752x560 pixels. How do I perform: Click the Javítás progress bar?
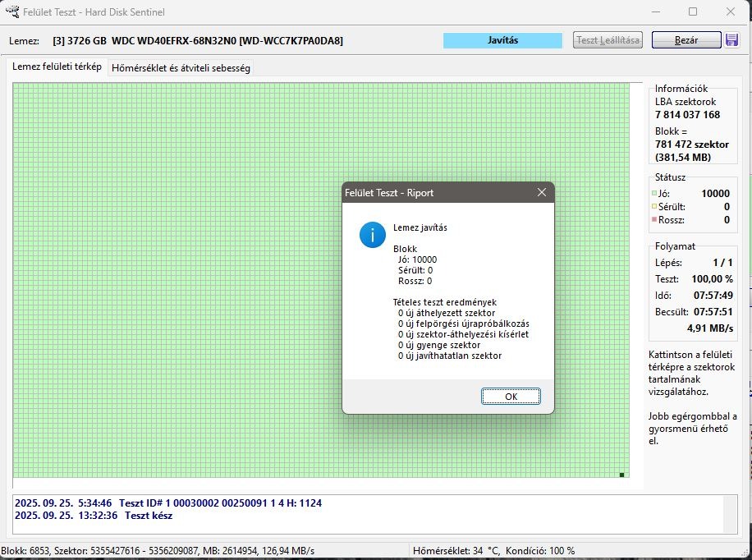point(502,40)
